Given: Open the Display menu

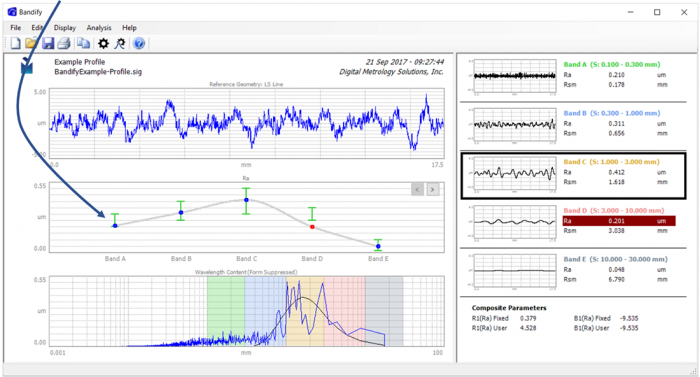Looking at the screenshot, I should [65, 28].
